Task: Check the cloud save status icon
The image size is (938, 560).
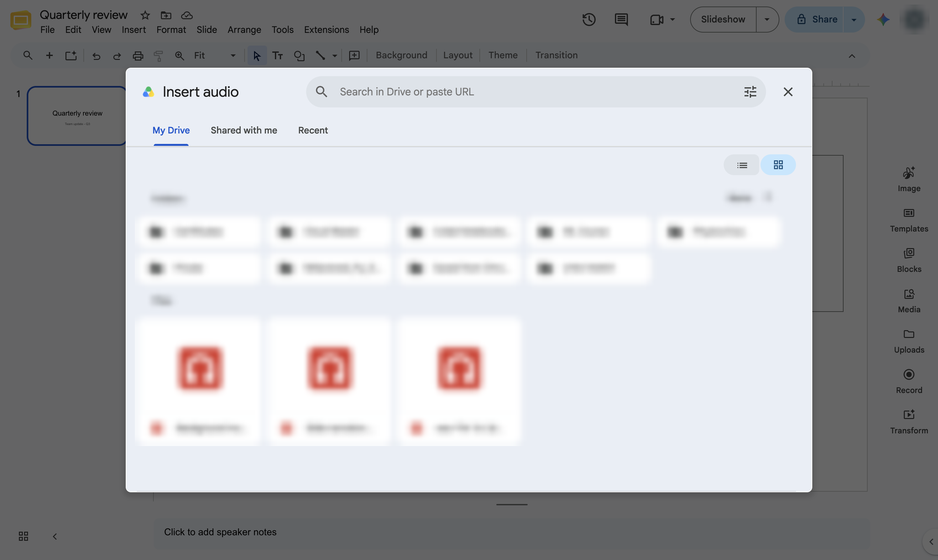Action: pyautogui.click(x=187, y=15)
